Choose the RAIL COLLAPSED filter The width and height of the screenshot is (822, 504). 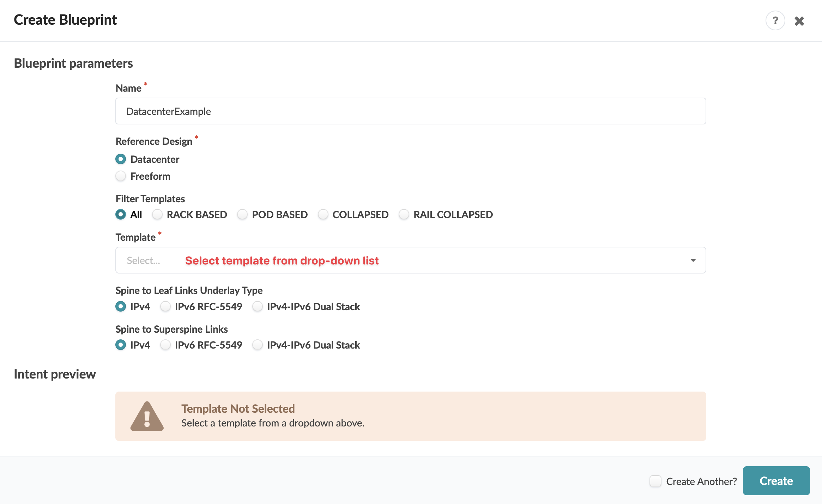[x=404, y=215]
